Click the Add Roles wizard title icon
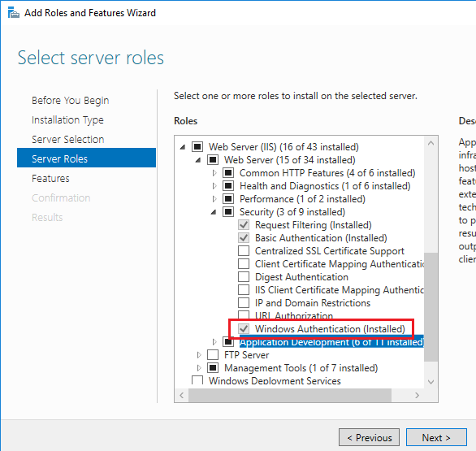The image size is (476, 451). coord(13,13)
